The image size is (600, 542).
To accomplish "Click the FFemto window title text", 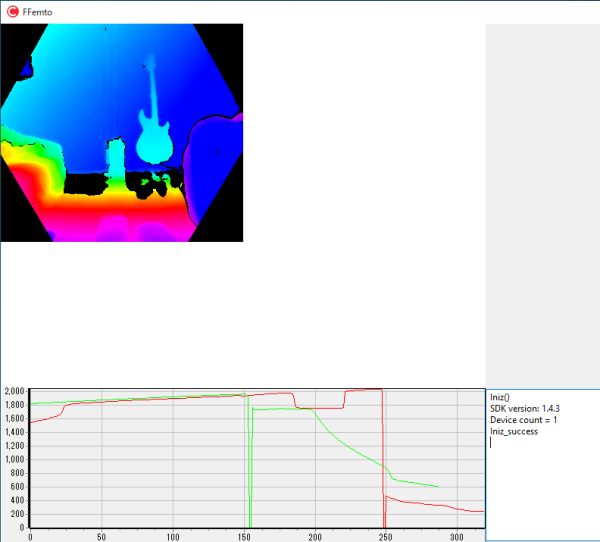I will (37, 12).
